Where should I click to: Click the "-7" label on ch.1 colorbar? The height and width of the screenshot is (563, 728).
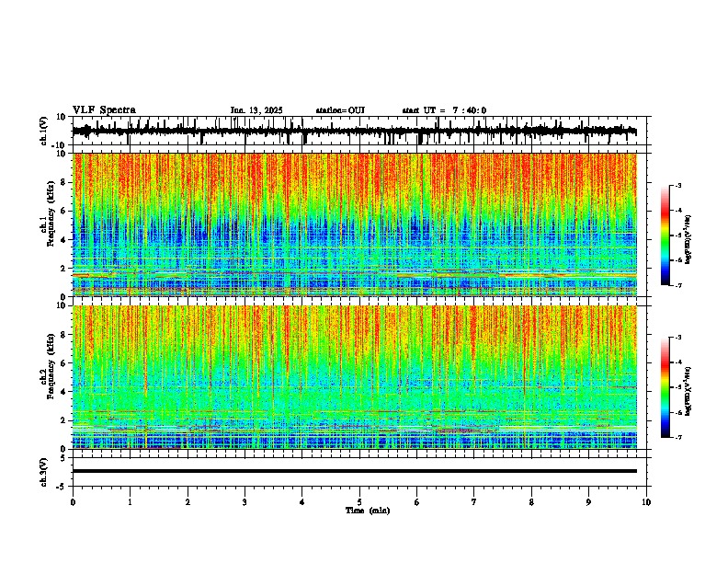point(678,285)
